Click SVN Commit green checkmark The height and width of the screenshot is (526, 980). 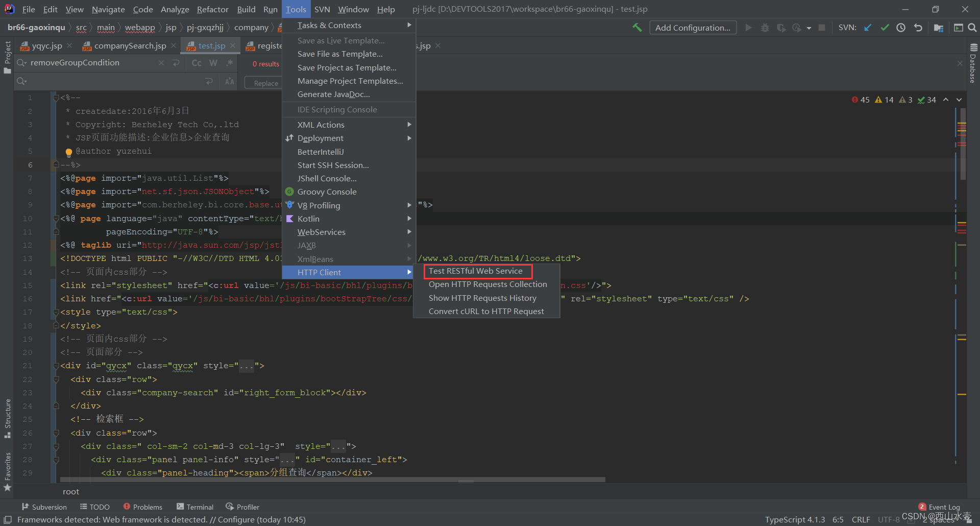(x=885, y=28)
